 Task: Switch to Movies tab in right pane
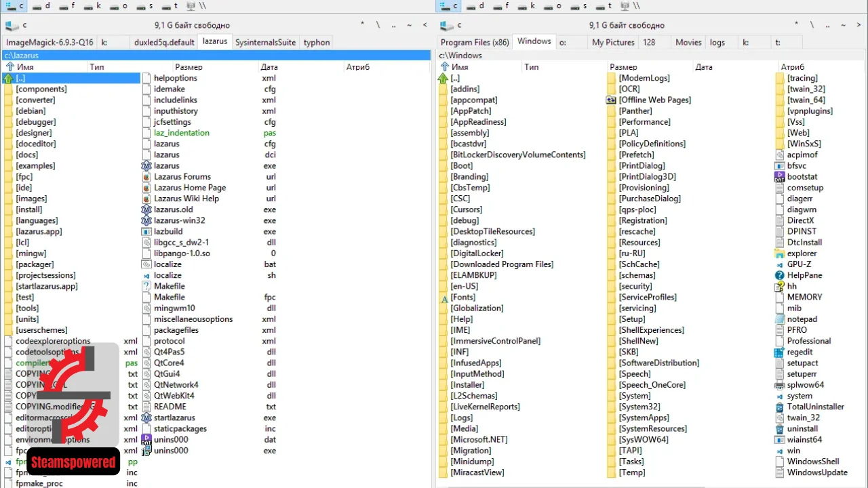tap(688, 42)
